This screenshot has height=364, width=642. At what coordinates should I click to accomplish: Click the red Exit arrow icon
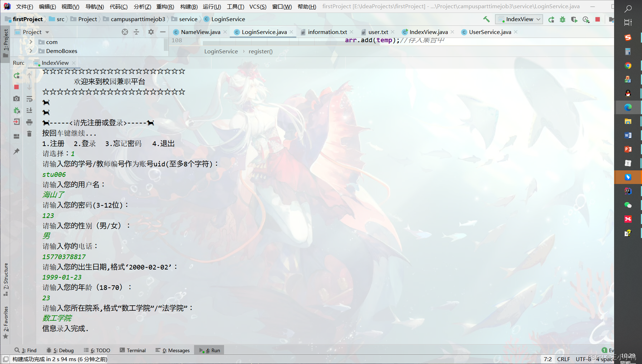16,122
